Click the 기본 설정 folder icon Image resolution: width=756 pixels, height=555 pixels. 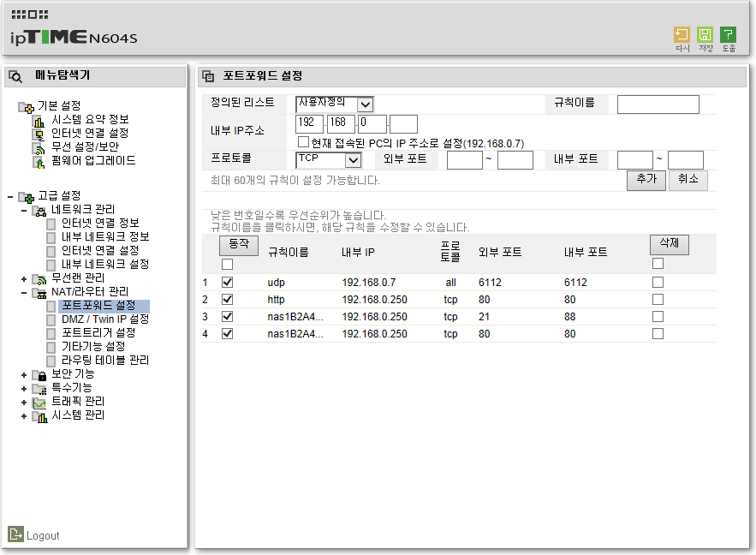tap(26, 106)
